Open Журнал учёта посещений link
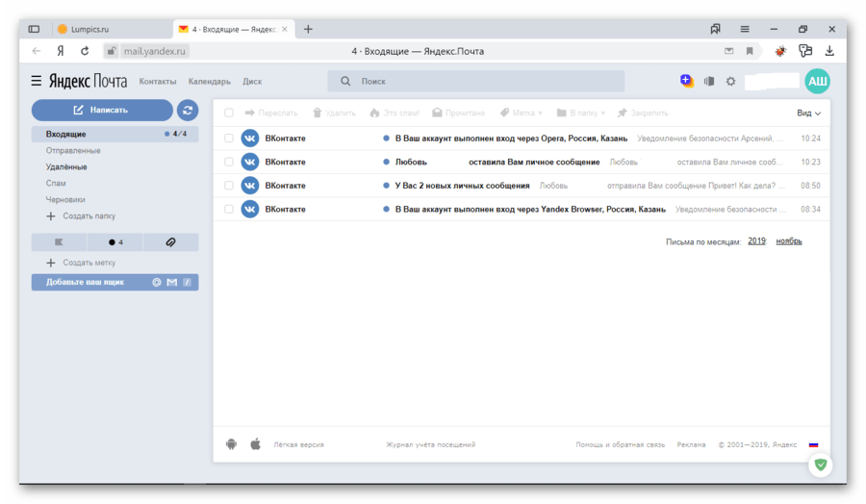 [x=430, y=444]
